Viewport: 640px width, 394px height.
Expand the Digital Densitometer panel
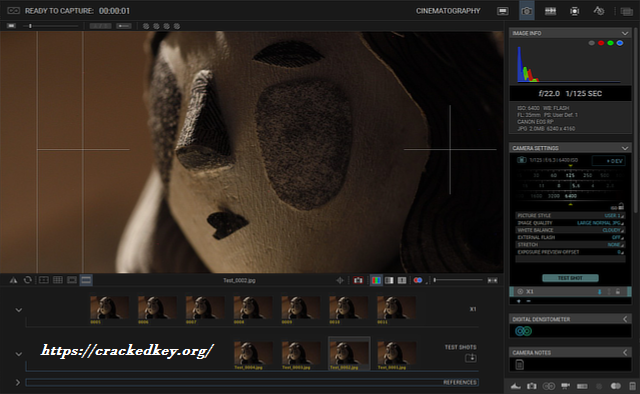pos(625,319)
